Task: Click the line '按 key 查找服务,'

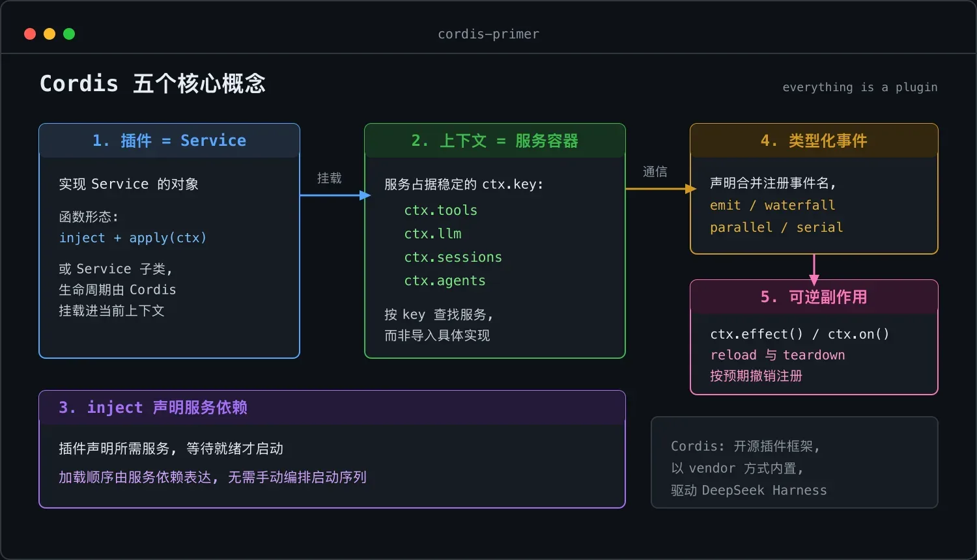Action: click(439, 315)
